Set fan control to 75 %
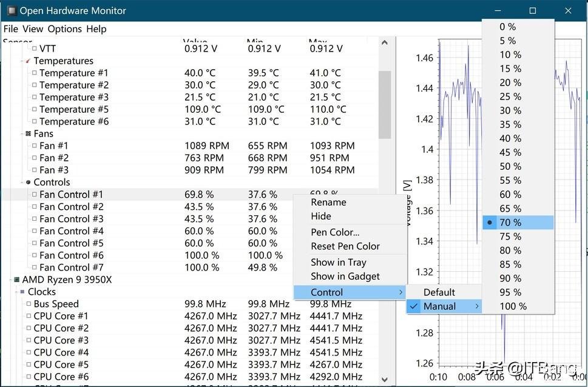This screenshot has width=588, height=387. (x=518, y=236)
